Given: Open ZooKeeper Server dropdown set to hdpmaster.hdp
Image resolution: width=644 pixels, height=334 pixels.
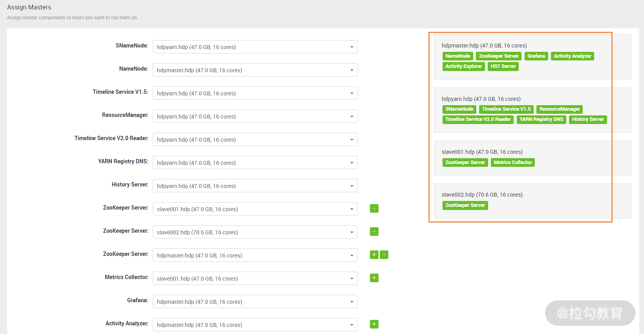Looking at the screenshot, I should coord(255,255).
